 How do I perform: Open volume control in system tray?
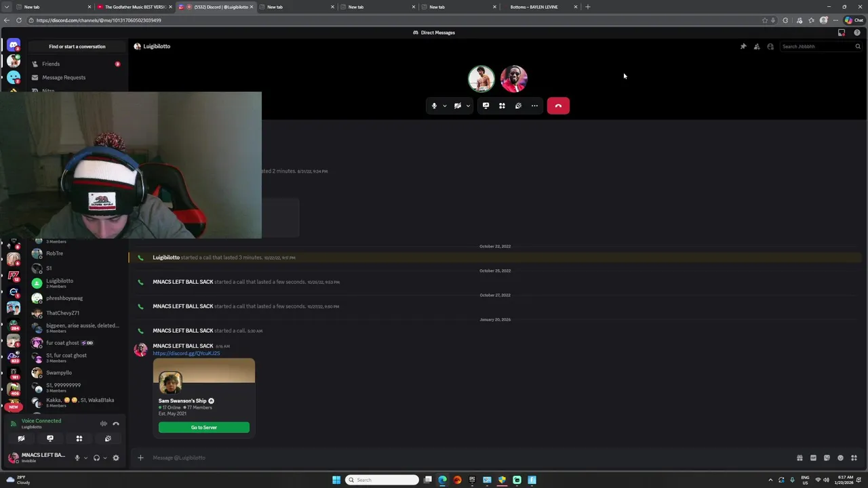point(826,480)
